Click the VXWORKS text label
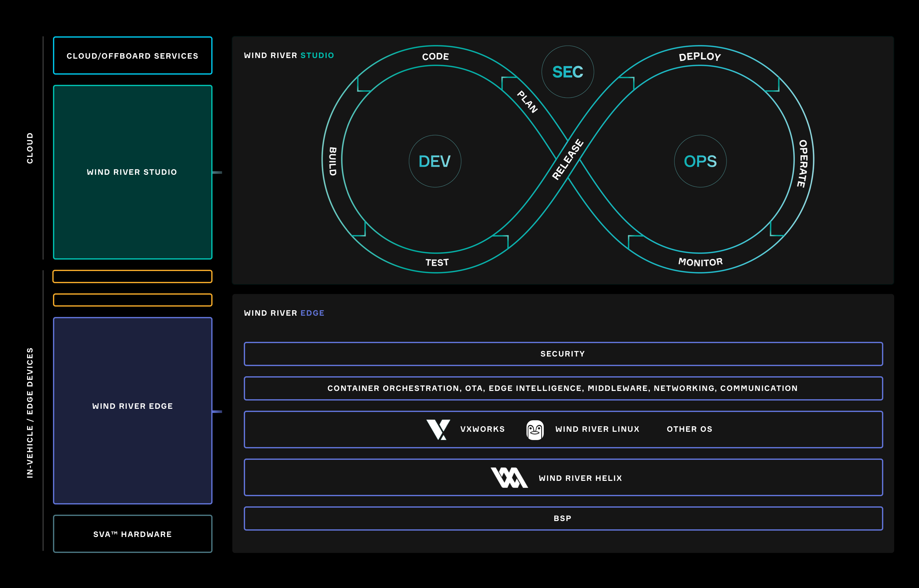This screenshot has width=919, height=588. pyautogui.click(x=482, y=429)
